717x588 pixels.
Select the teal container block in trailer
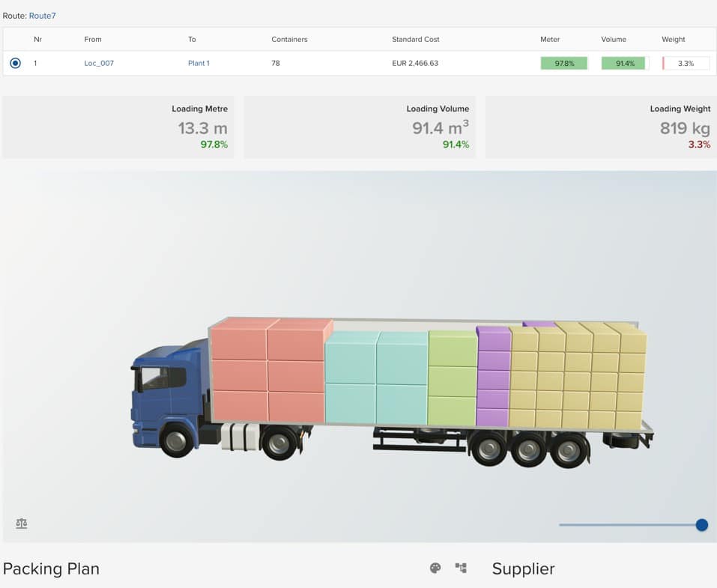tap(376, 378)
